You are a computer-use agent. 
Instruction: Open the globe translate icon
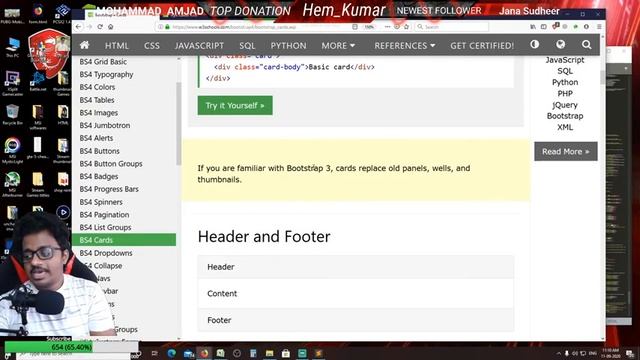click(x=560, y=44)
